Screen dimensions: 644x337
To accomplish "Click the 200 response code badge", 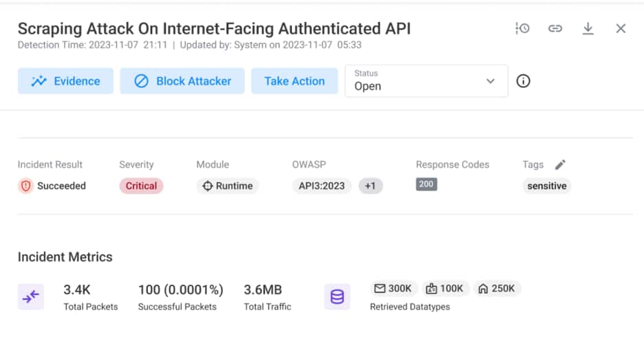I will (426, 184).
